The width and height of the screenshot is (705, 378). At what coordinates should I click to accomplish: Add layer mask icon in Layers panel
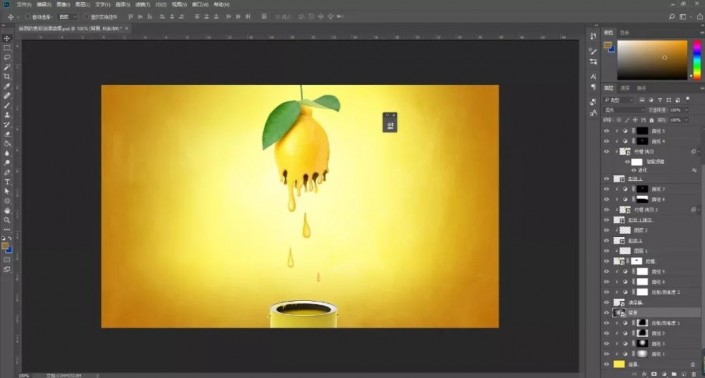tap(654, 374)
